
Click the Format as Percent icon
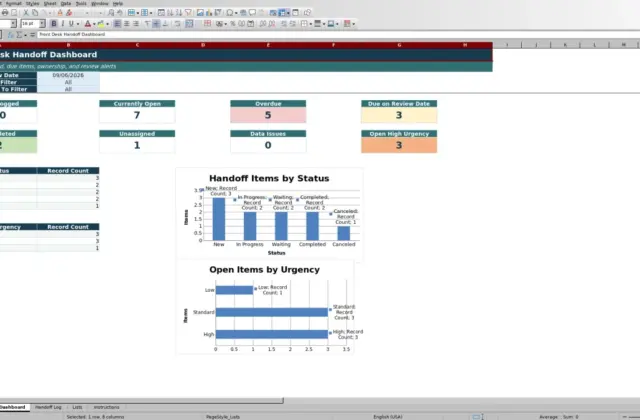click(x=233, y=24)
